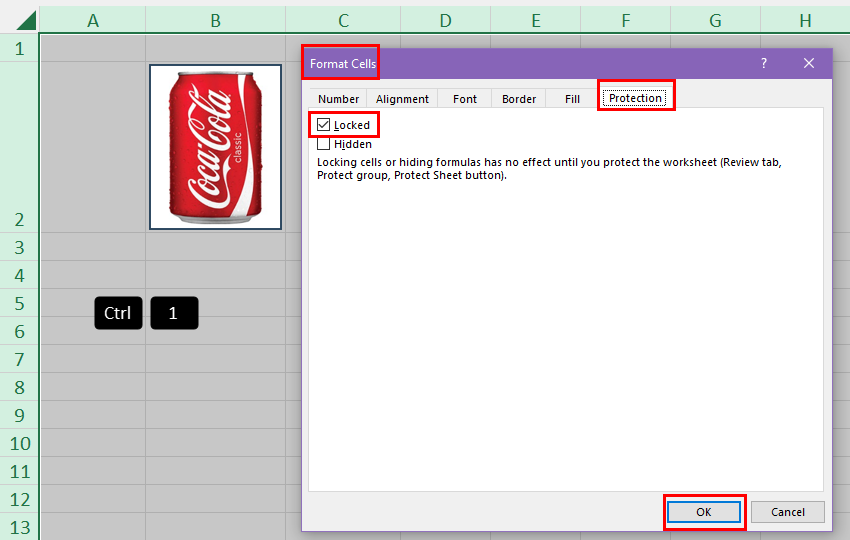Select row 9 header
Viewport: 850px width, 540px height.
(20, 415)
